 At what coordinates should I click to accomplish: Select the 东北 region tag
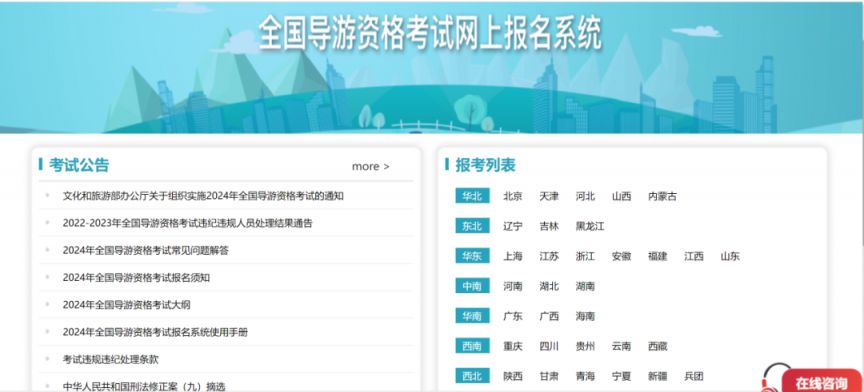click(x=472, y=226)
